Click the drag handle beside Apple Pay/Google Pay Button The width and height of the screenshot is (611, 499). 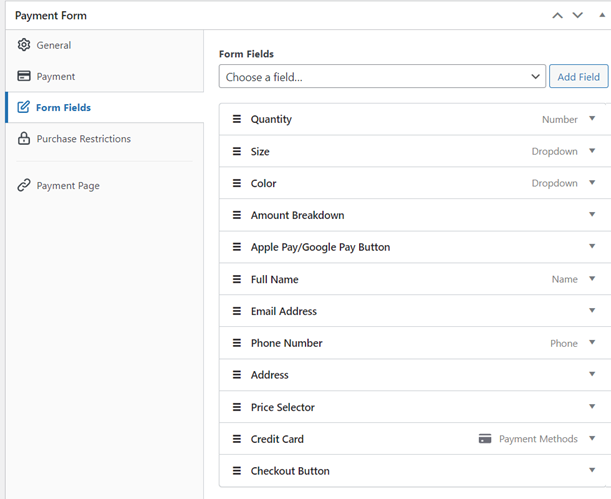click(237, 247)
